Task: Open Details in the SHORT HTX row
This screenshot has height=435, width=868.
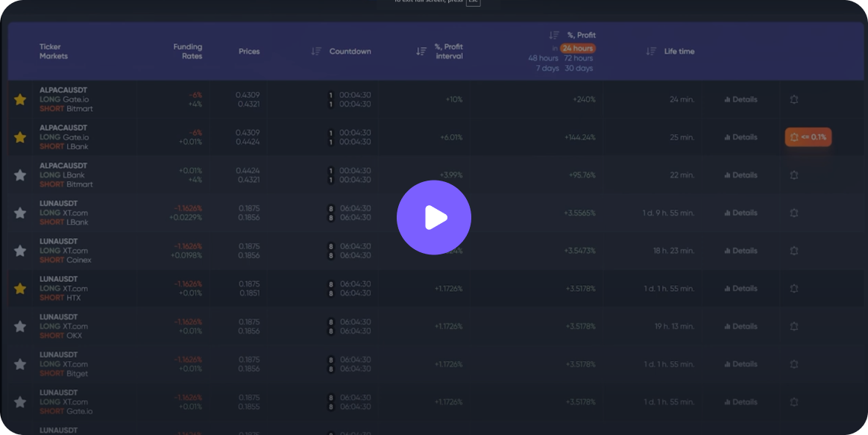Action: point(740,289)
